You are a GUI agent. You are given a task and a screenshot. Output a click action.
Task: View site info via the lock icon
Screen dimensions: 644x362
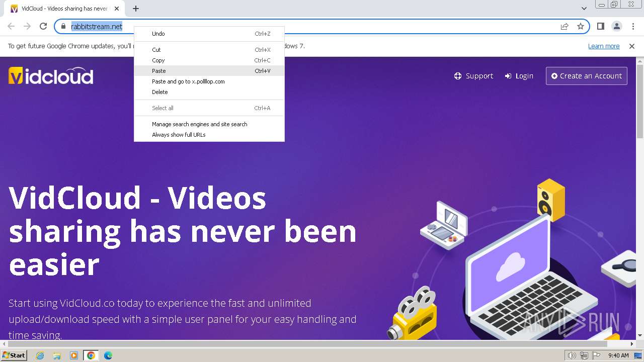63,26
